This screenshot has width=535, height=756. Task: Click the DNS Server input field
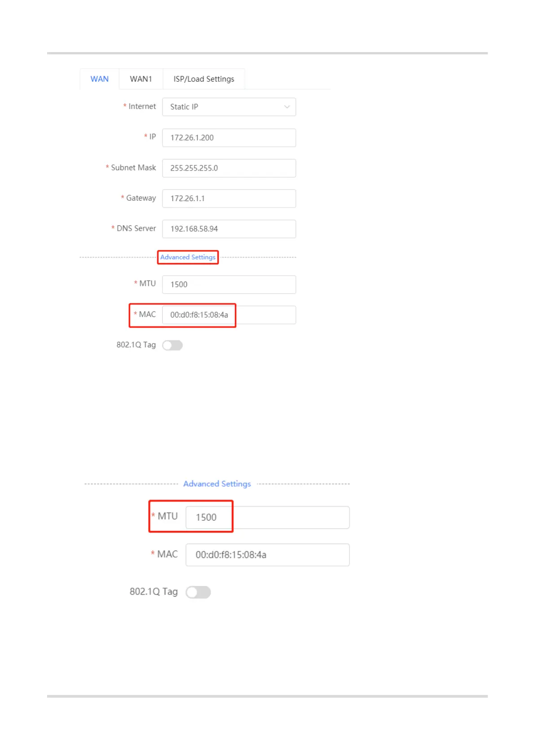229,229
